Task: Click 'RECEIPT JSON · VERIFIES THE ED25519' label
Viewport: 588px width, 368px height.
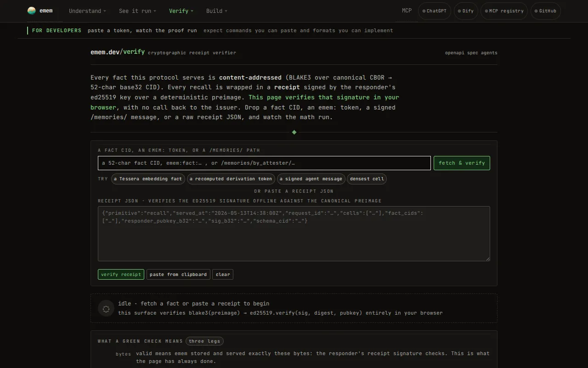Action: click(240, 201)
